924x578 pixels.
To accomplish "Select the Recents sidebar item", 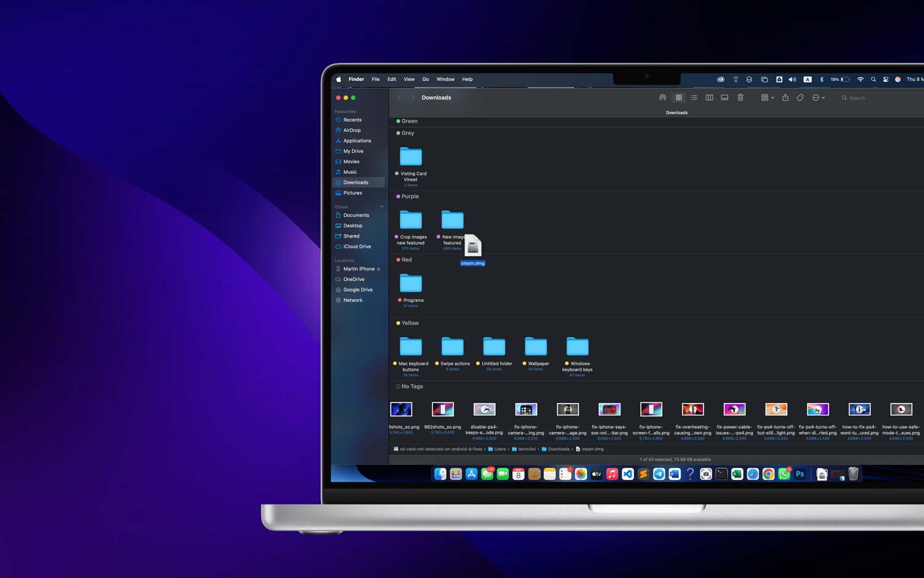I will pos(352,120).
